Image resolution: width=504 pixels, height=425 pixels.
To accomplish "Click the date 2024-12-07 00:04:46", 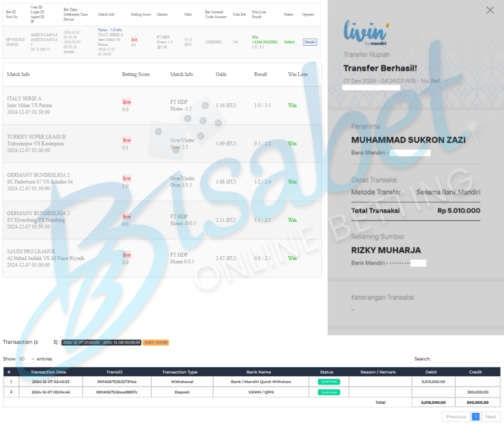I will coord(51,392).
